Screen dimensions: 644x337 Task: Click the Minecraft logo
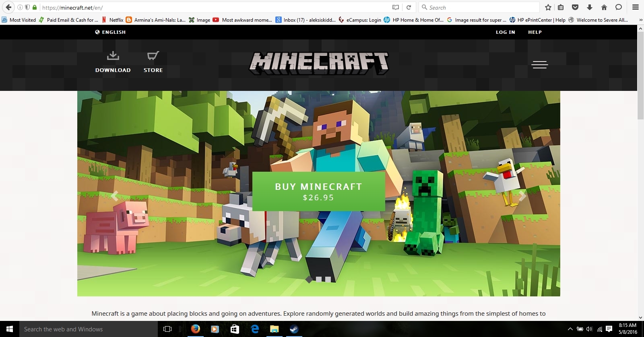click(319, 64)
